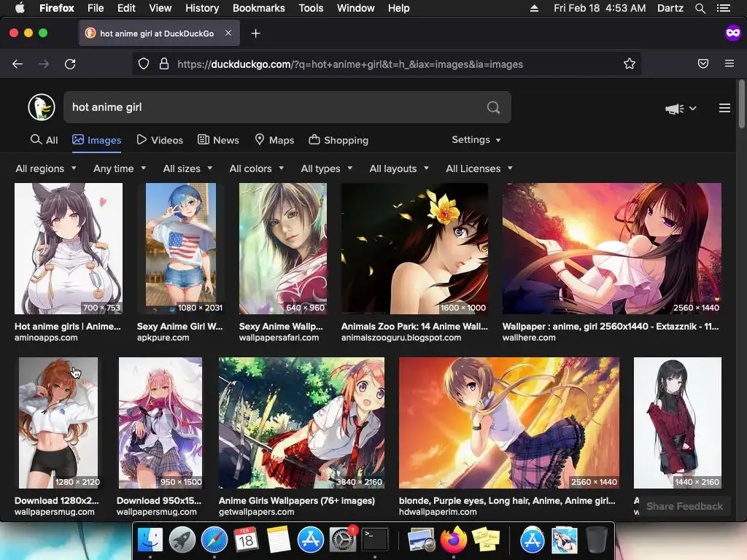Open Safari from dock
The image size is (747, 560).
tap(214, 540)
